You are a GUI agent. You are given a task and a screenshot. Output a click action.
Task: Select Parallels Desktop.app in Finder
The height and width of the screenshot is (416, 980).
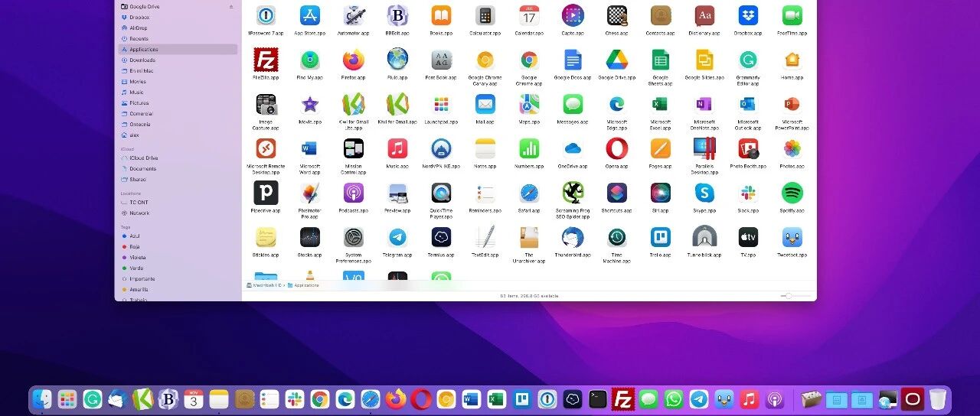[x=704, y=148]
